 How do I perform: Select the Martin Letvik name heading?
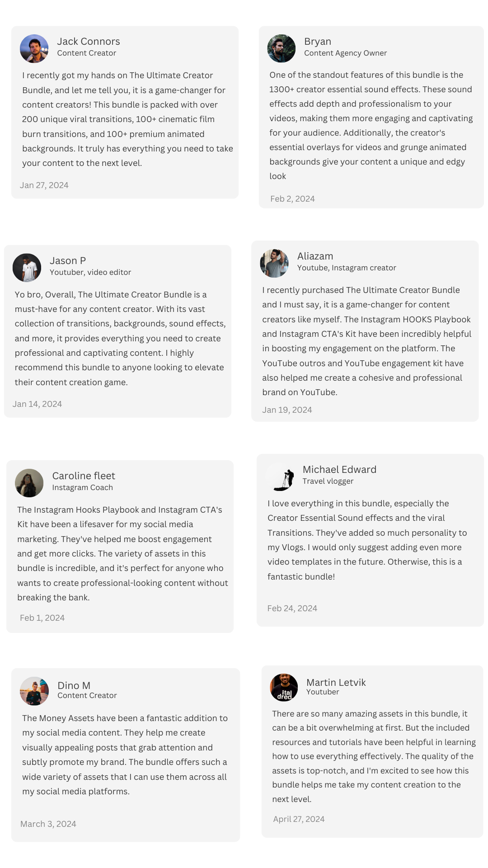coord(336,683)
